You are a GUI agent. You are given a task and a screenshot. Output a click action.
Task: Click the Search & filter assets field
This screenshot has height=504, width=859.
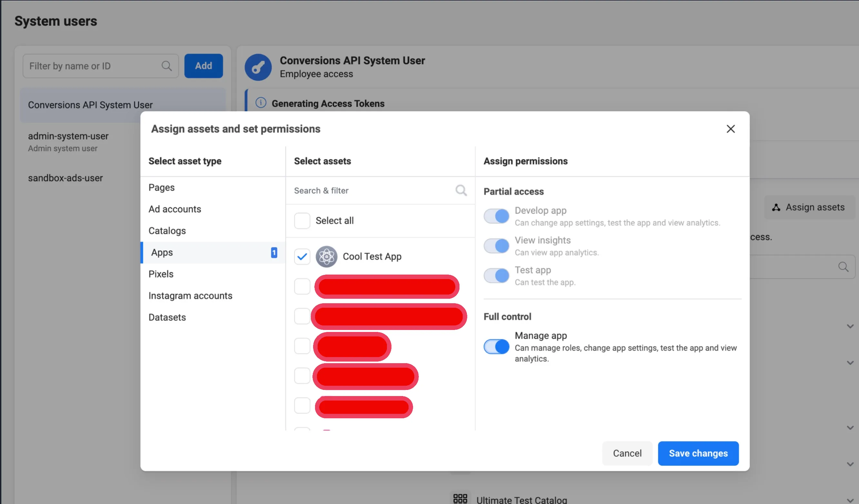click(380, 190)
